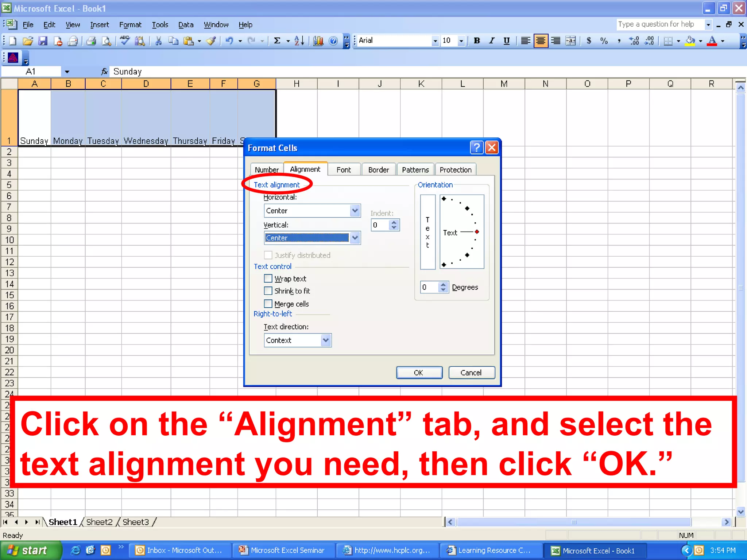The image size is (747, 560).
Task: Click the Open folder icon
Action: coord(28,41)
